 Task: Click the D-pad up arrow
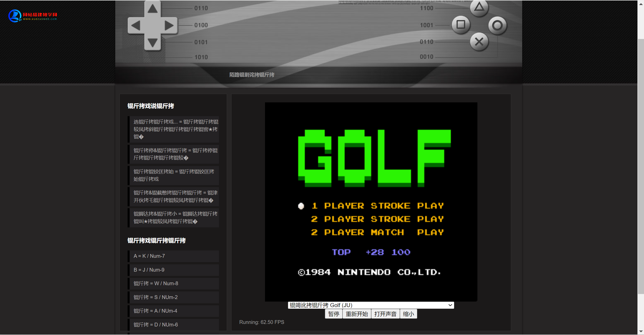[153, 9]
